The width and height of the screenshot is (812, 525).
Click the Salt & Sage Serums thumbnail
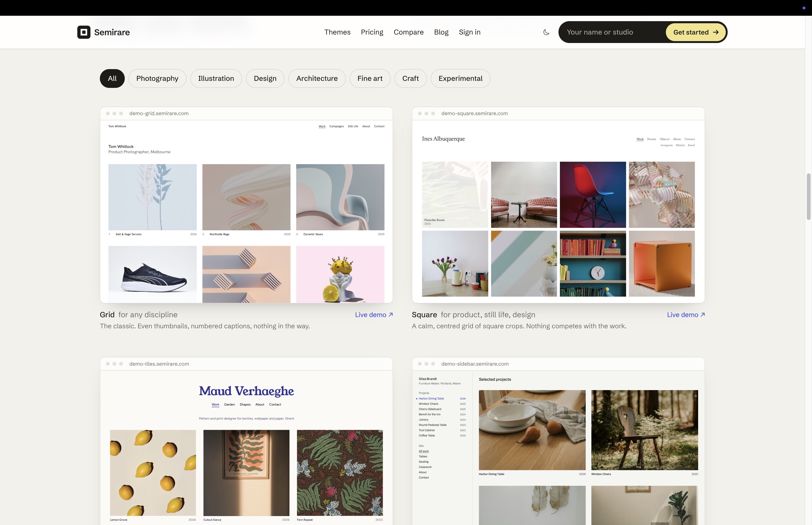point(153,197)
